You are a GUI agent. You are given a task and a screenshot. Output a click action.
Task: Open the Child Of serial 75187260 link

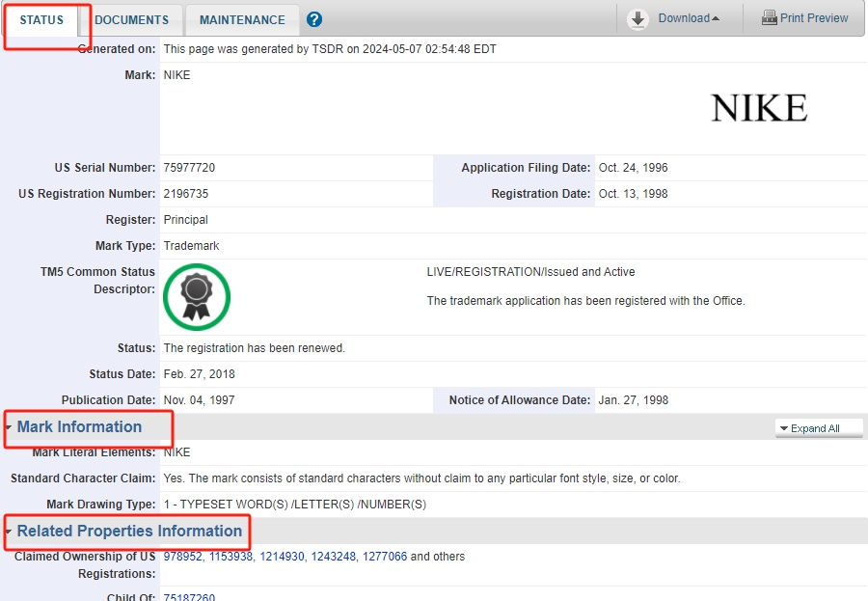(189, 597)
